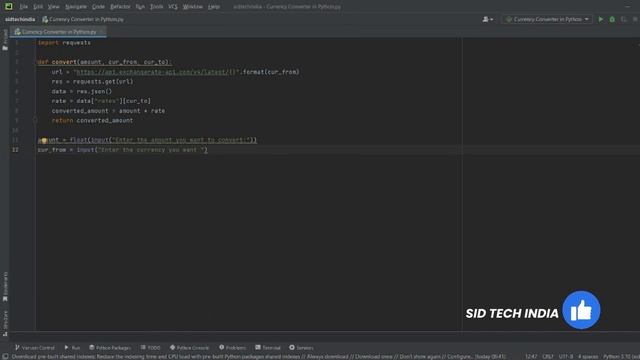Click cursor position 12:47 in status bar
The image size is (640, 360).
(x=531, y=356)
